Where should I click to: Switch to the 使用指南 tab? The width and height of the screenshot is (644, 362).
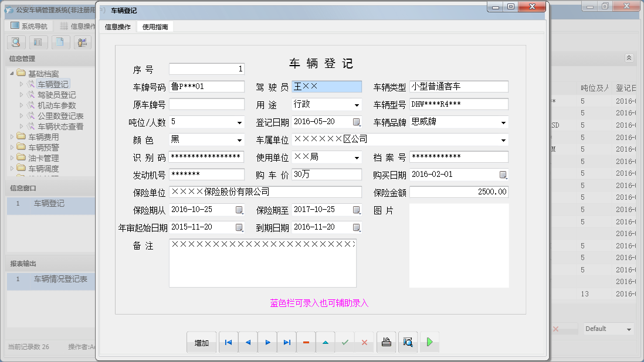point(154,26)
